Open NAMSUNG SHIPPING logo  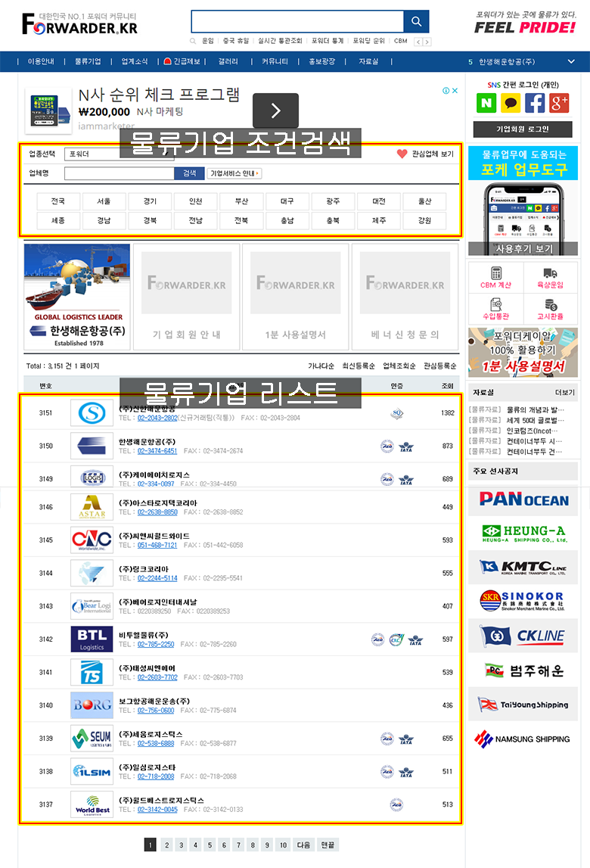coord(523,739)
